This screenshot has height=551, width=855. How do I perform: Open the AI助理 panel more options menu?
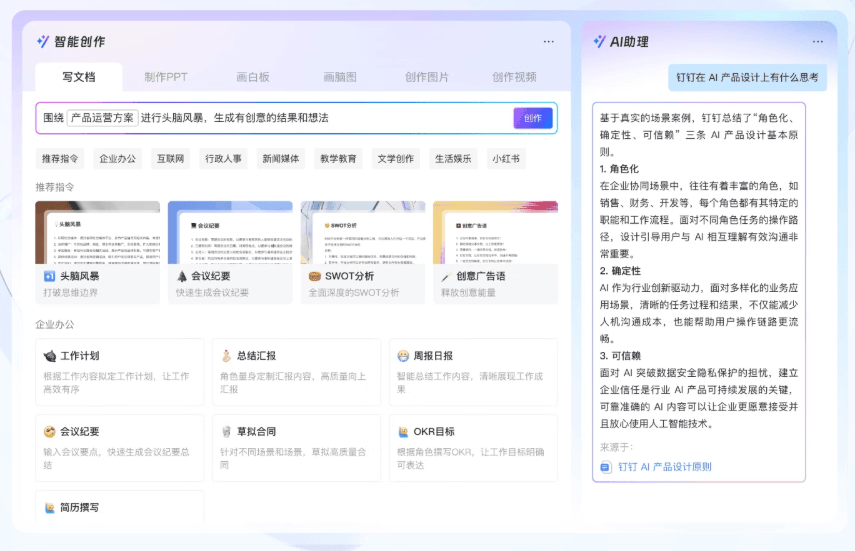818,42
